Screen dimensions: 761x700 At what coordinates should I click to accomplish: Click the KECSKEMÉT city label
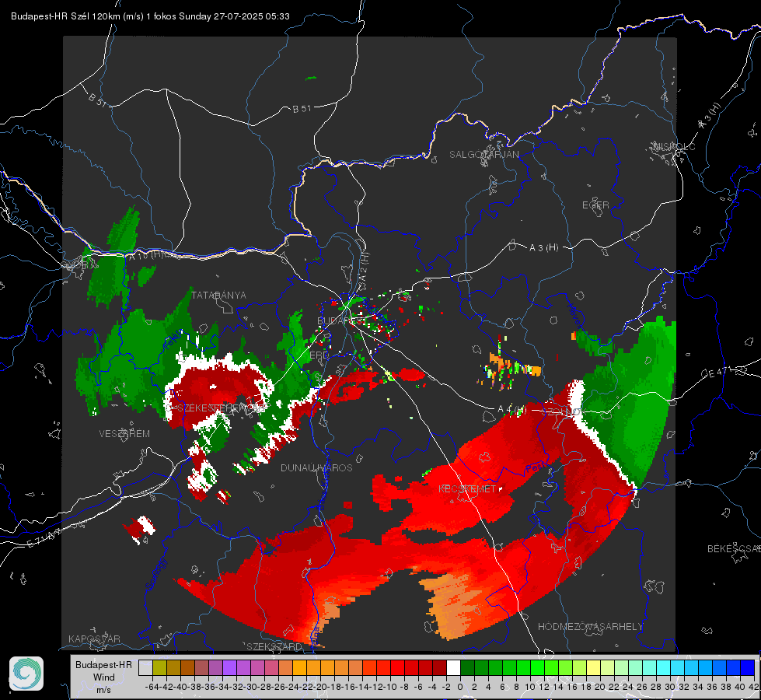[x=467, y=488]
